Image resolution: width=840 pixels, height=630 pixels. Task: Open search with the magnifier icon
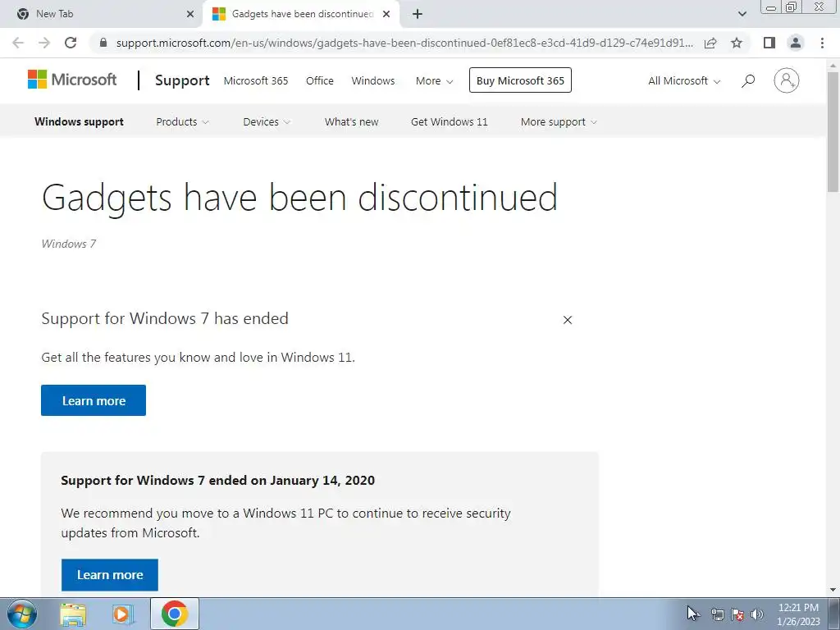748,81
